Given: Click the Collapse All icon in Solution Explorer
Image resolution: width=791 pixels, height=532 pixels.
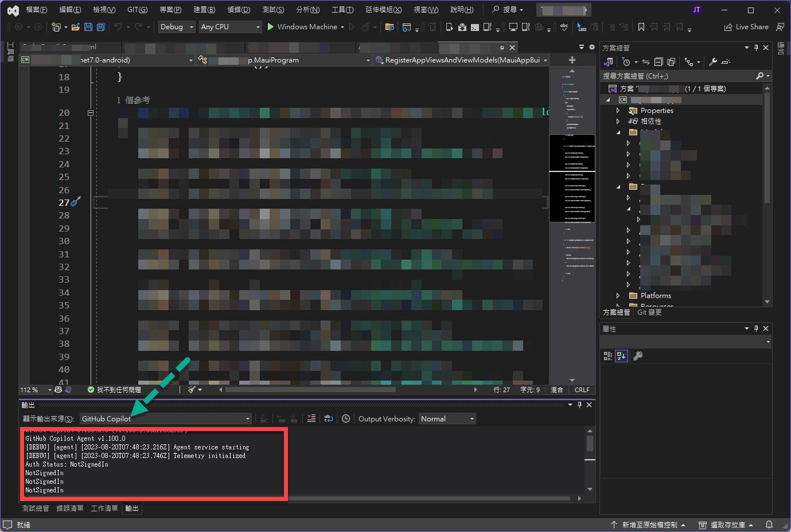Looking at the screenshot, I should click(x=658, y=62).
